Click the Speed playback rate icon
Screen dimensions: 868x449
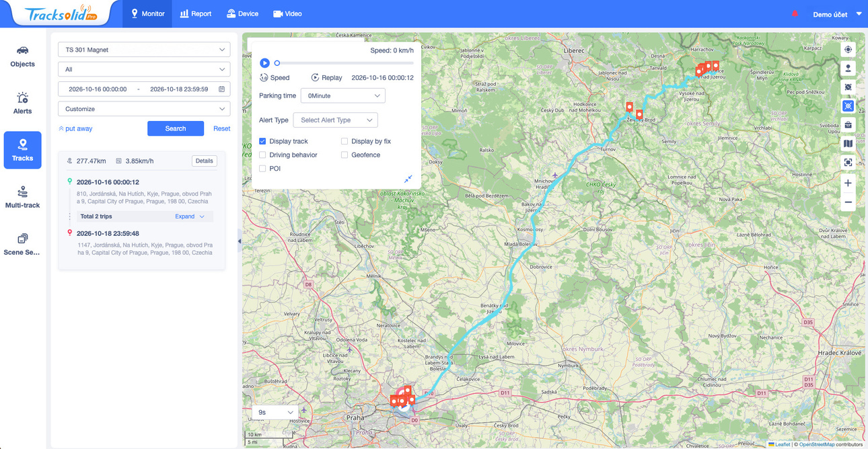264,78
